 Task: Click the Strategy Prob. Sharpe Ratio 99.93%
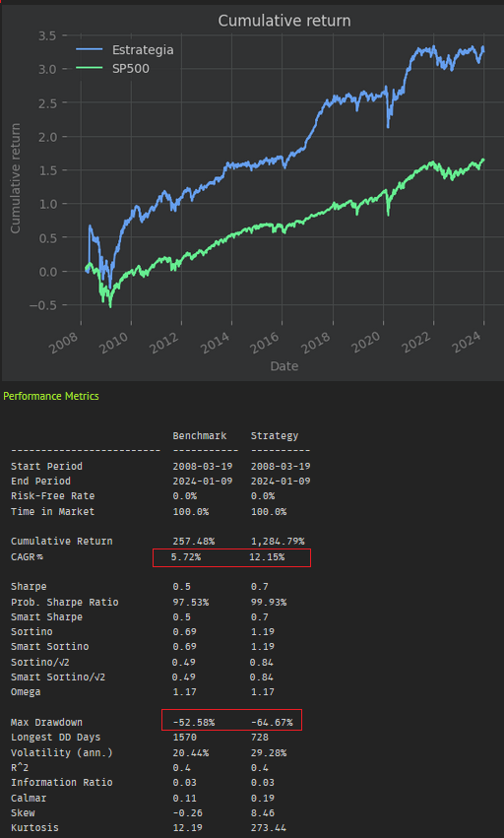(x=269, y=602)
